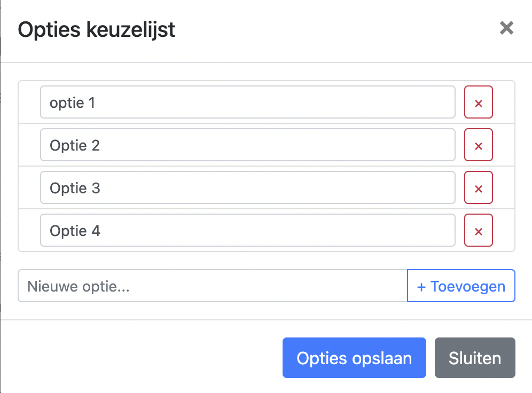
Task: Select the list row margin beside 'Optie 2'
Action: 29,145
